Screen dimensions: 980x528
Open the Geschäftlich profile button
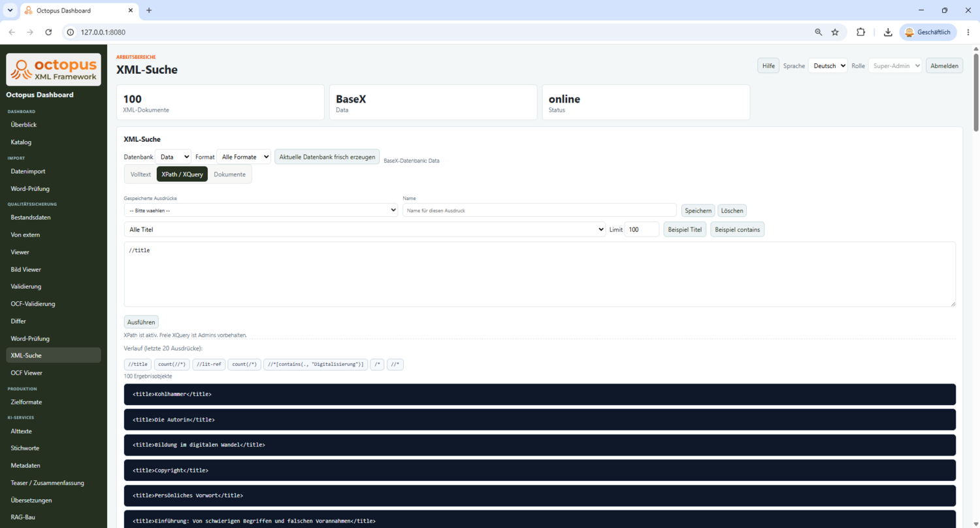pyautogui.click(x=928, y=32)
